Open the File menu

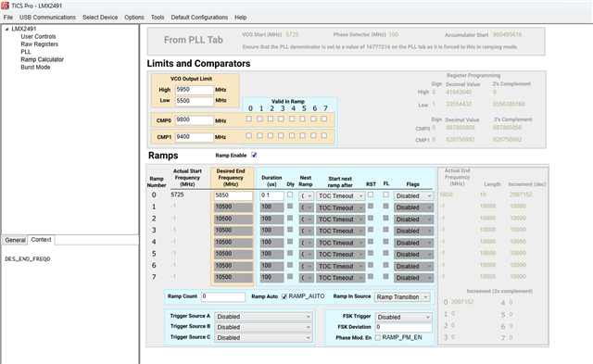pos(8,18)
